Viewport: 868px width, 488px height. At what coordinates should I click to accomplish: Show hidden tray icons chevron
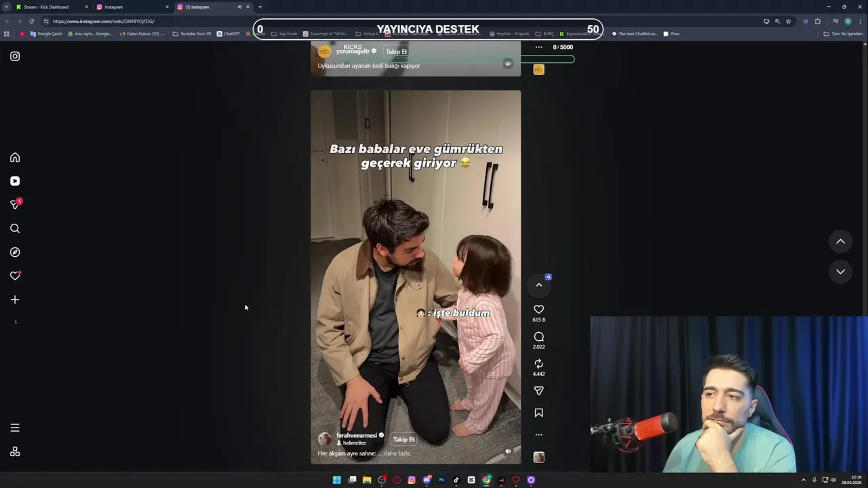click(804, 480)
